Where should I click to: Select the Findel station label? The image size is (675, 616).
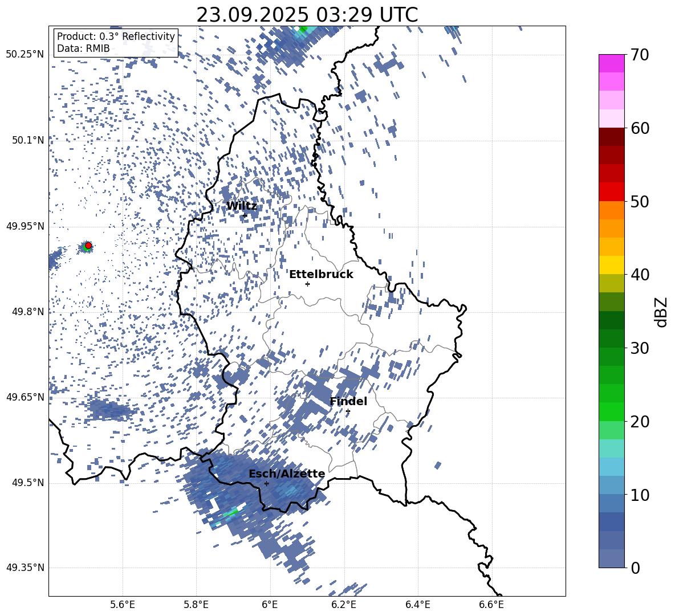[x=348, y=401]
